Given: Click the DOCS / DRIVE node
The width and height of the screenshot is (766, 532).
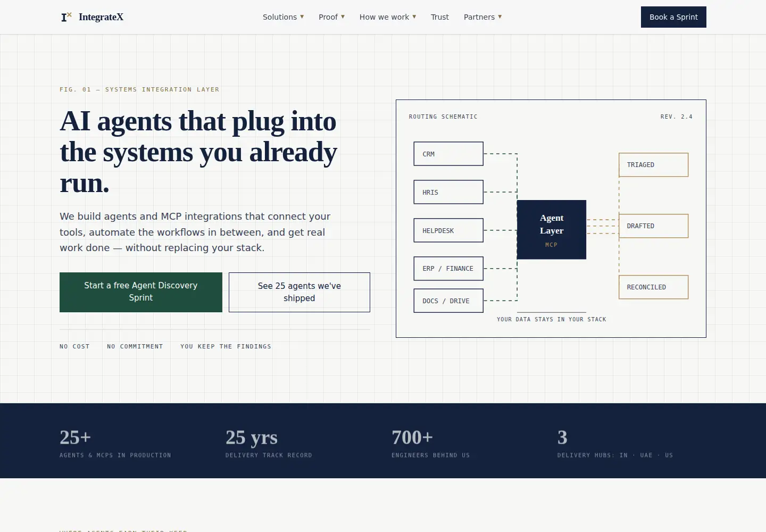Looking at the screenshot, I should pos(448,301).
